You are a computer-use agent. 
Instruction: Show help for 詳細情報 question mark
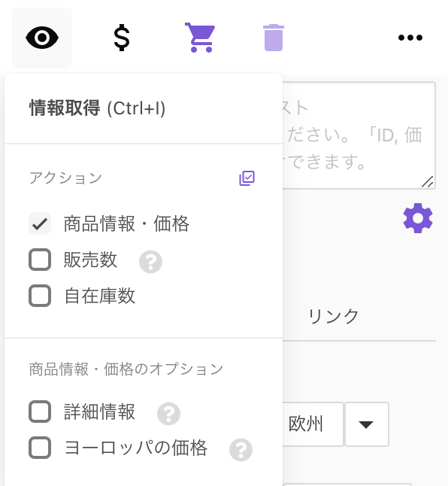pyautogui.click(x=168, y=414)
